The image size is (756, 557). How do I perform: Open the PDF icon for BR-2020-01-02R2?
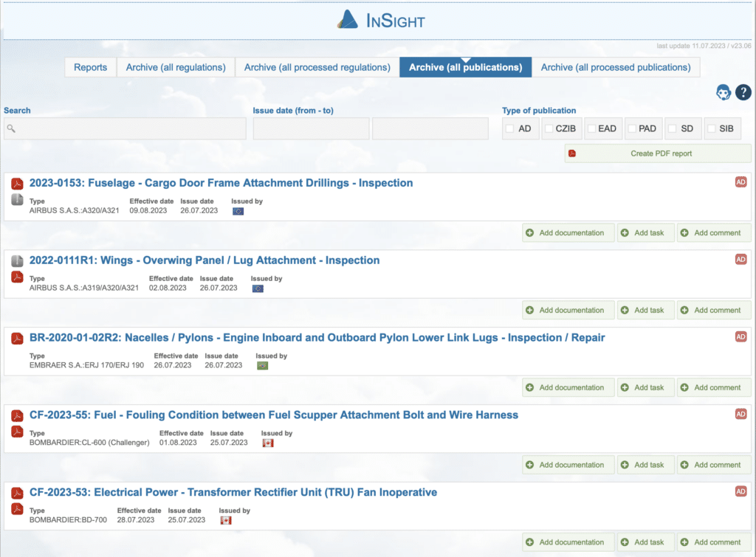[18, 338]
